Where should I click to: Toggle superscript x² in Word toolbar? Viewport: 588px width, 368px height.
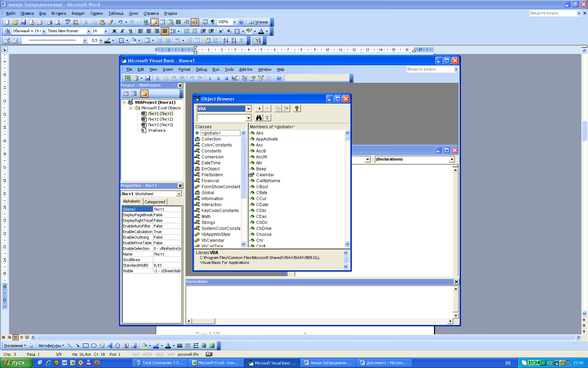[220, 31]
